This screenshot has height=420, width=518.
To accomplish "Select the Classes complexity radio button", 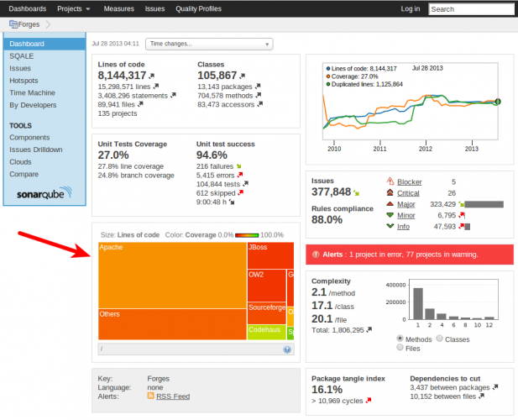I will click(440, 338).
